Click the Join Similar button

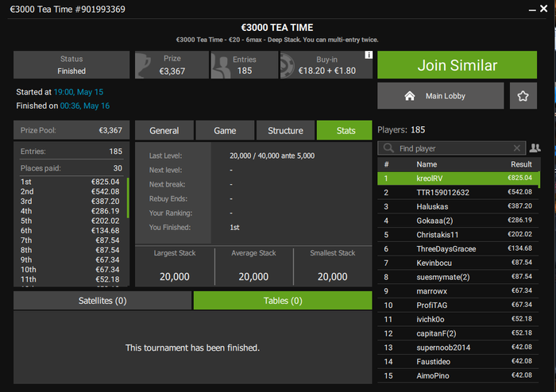click(x=457, y=65)
